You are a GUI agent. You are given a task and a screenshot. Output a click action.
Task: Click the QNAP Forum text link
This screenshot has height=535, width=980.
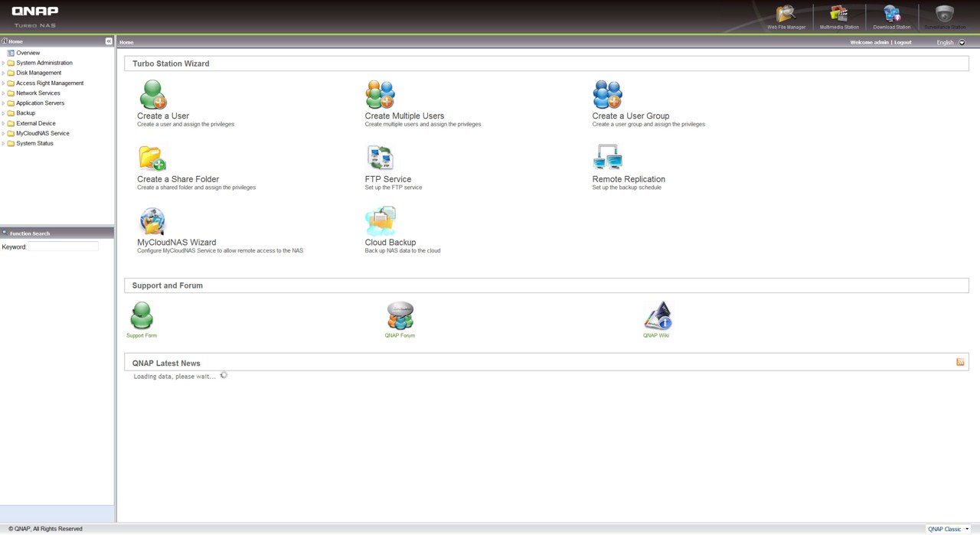[x=400, y=335]
